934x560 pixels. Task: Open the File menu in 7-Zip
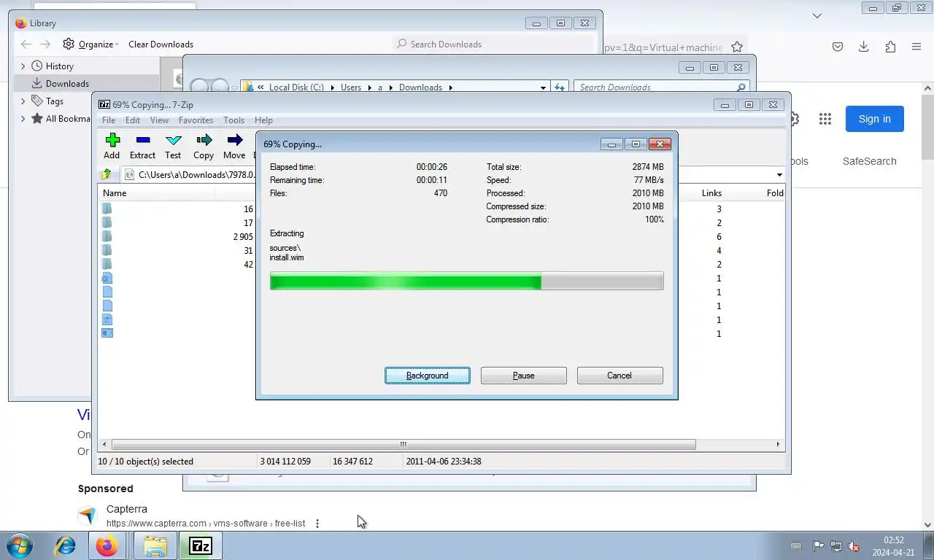pyautogui.click(x=109, y=120)
